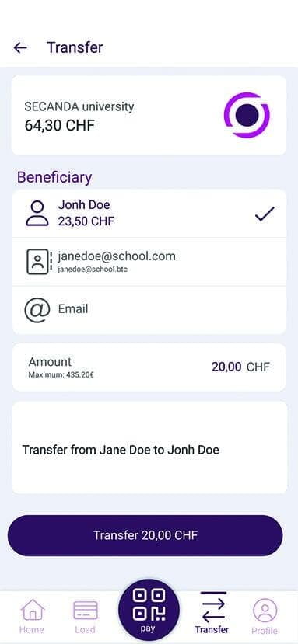Image resolution: width=298 pixels, height=644 pixels.
Task: Tap the back arrow beside Transfer
Action: 20,47
